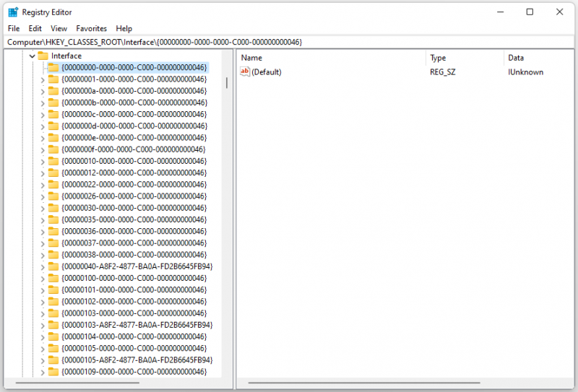Image resolution: width=578 pixels, height=392 pixels.
Task: Open the File menu
Action: [x=14, y=28]
